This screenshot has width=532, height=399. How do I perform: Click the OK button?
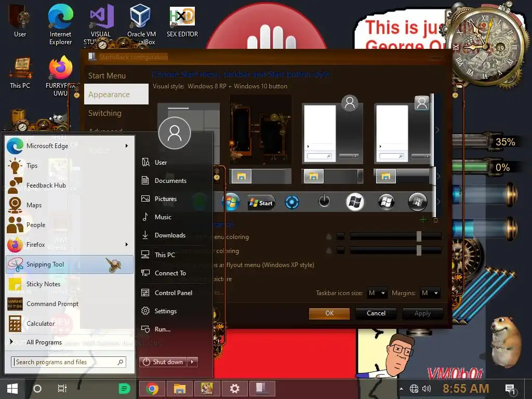point(329,313)
